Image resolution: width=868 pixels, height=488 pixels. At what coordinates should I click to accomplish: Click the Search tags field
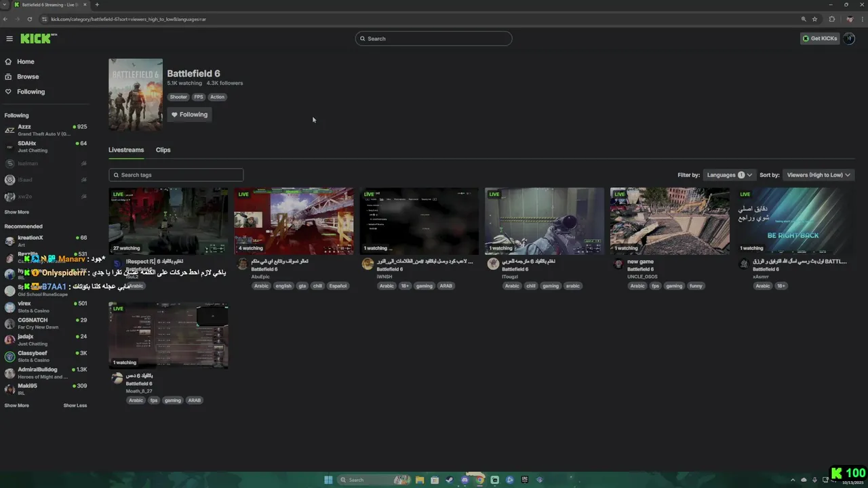point(176,175)
